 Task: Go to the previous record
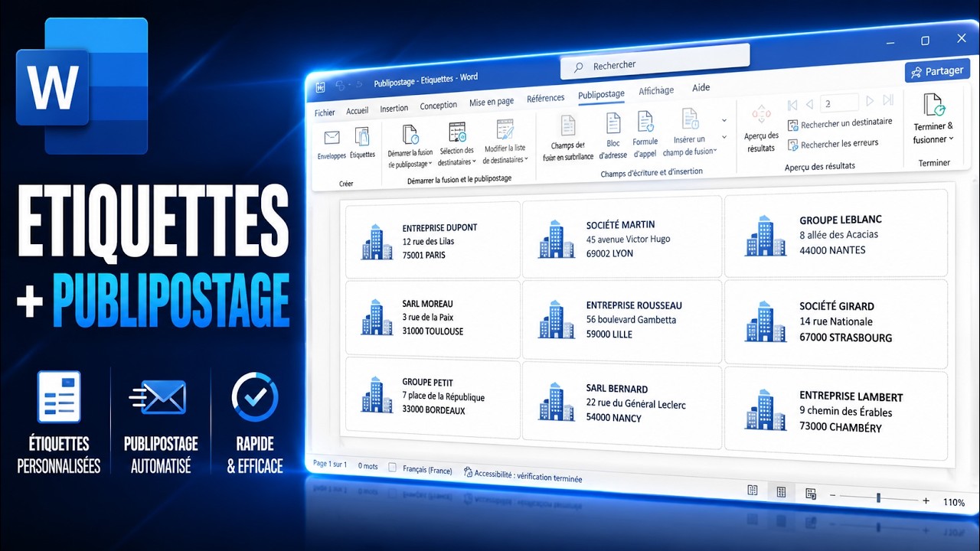click(x=811, y=103)
